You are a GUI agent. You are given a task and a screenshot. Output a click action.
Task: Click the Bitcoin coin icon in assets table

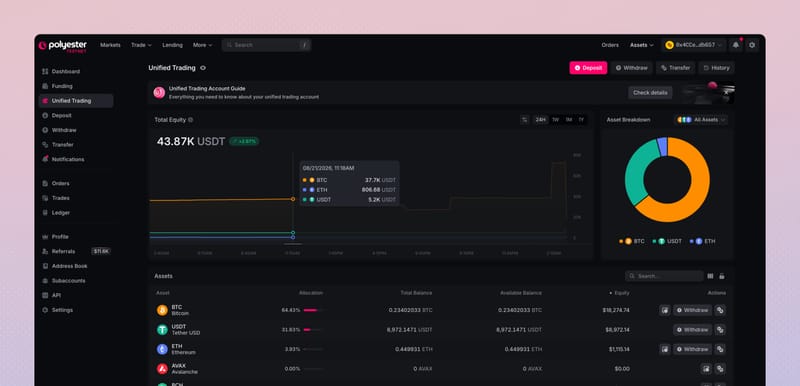(x=162, y=310)
